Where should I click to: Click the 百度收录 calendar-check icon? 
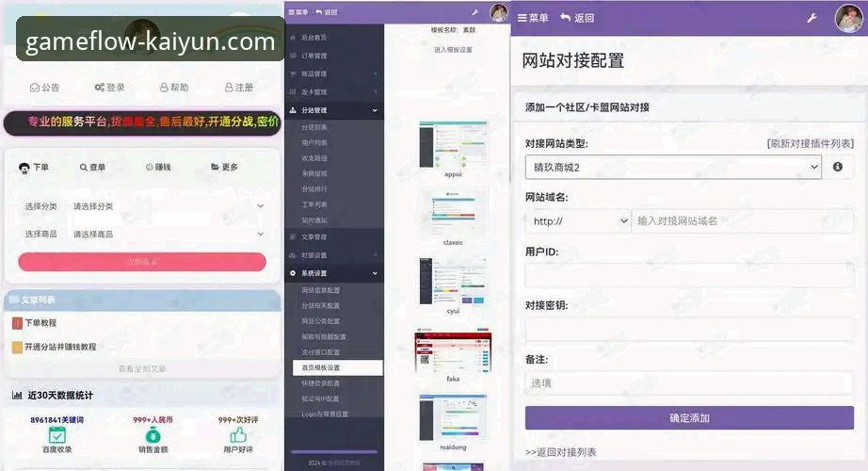pos(57,435)
